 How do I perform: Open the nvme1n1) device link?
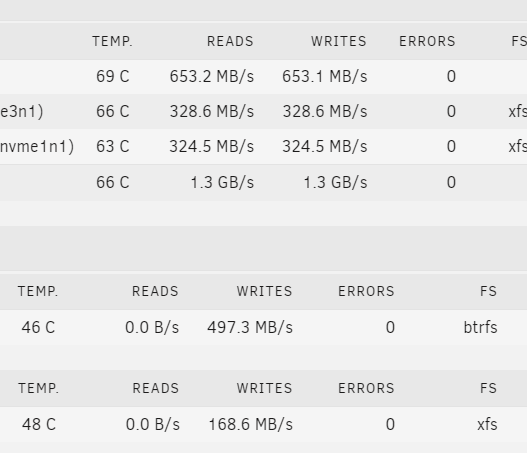(37, 147)
